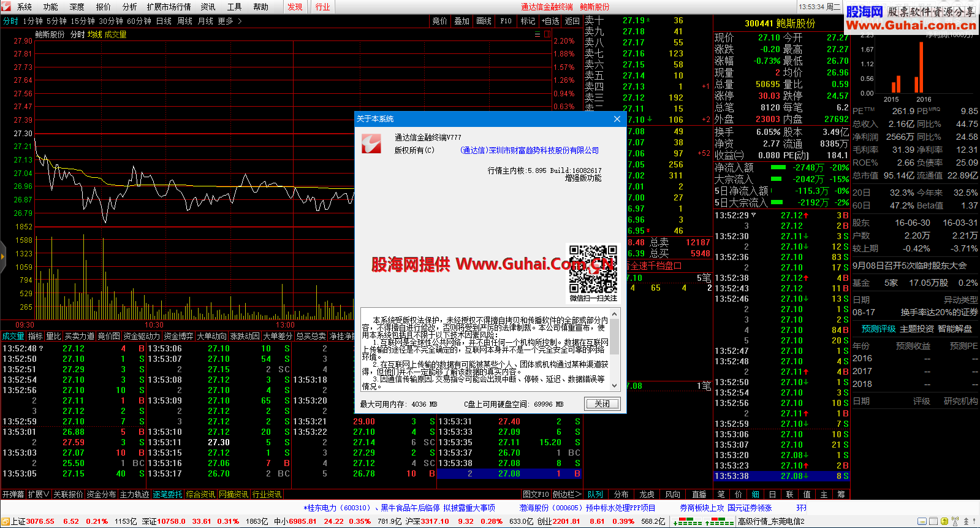Click the 图文F10 bottom button

click(536, 494)
